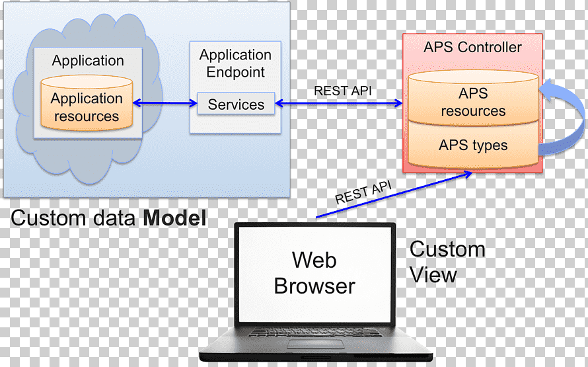
Task: Click the Application resources cylinder
Action: point(87,102)
